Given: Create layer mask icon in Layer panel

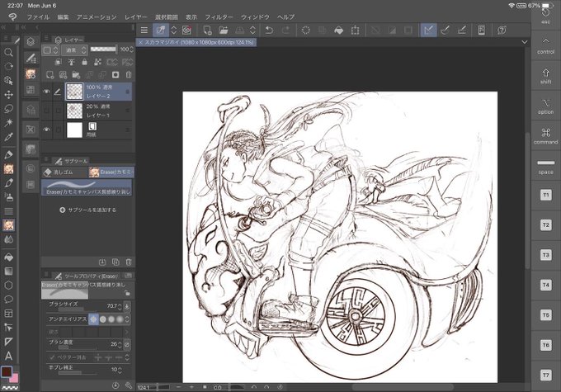Looking at the screenshot, I should coord(115,75).
